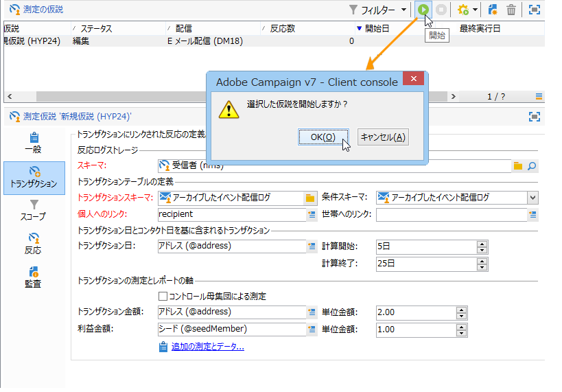
Task: Enable コントロール母集団による測定 checkbox
Action: click(163, 297)
